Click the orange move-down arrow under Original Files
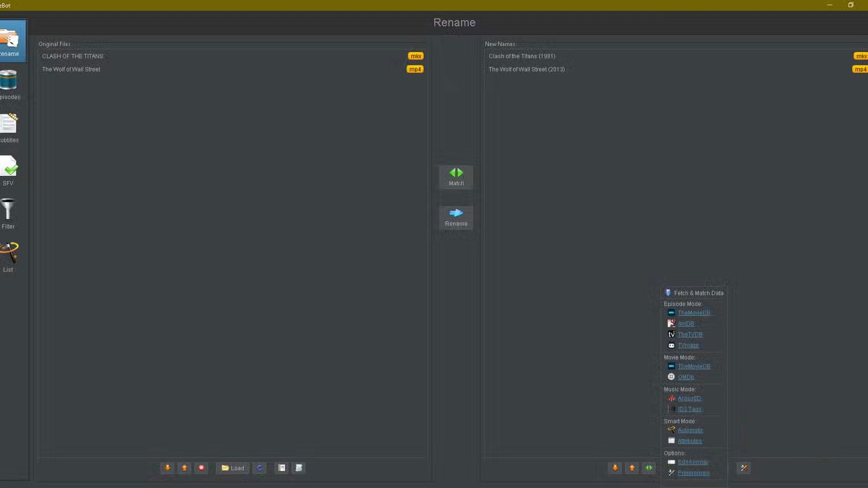The image size is (868, 488). (167, 468)
